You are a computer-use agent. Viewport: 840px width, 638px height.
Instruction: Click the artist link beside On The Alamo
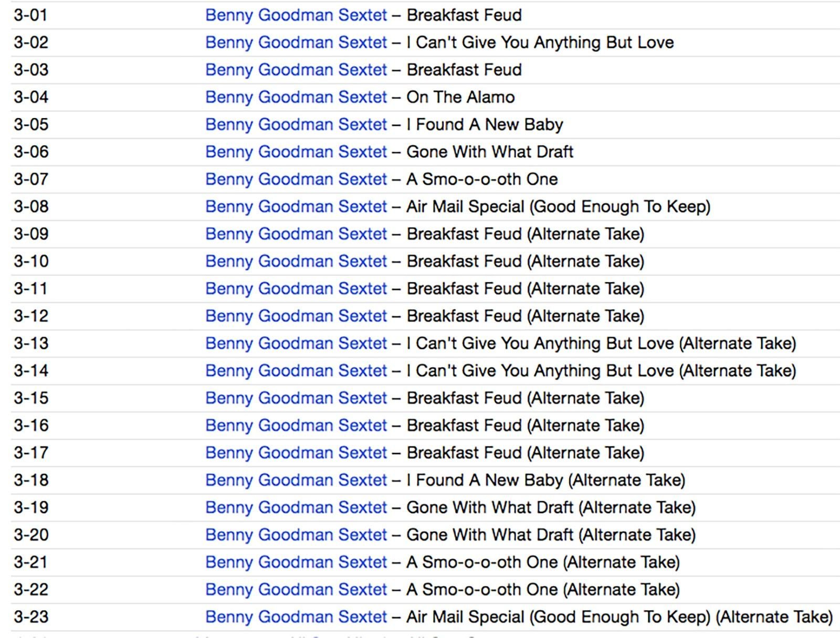pyautogui.click(x=296, y=97)
